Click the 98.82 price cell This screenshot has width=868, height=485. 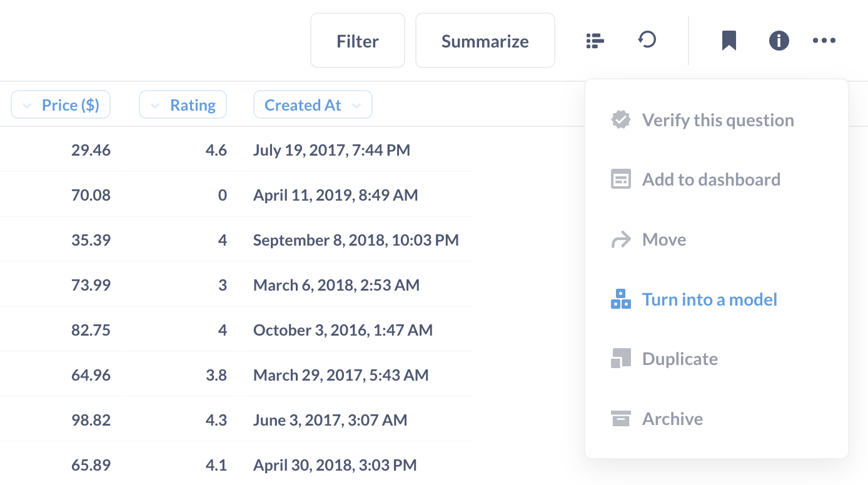(x=91, y=420)
